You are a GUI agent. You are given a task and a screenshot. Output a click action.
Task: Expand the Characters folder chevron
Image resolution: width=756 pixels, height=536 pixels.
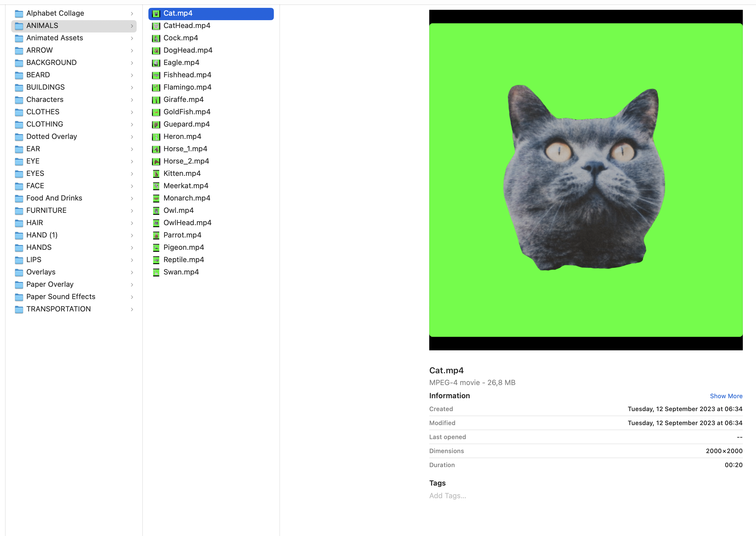[x=132, y=100]
